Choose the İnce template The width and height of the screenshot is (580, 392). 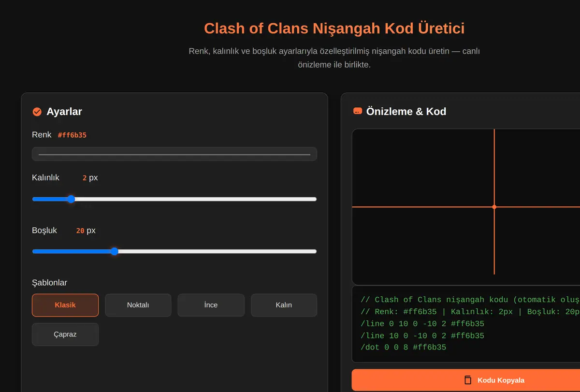pos(211,305)
